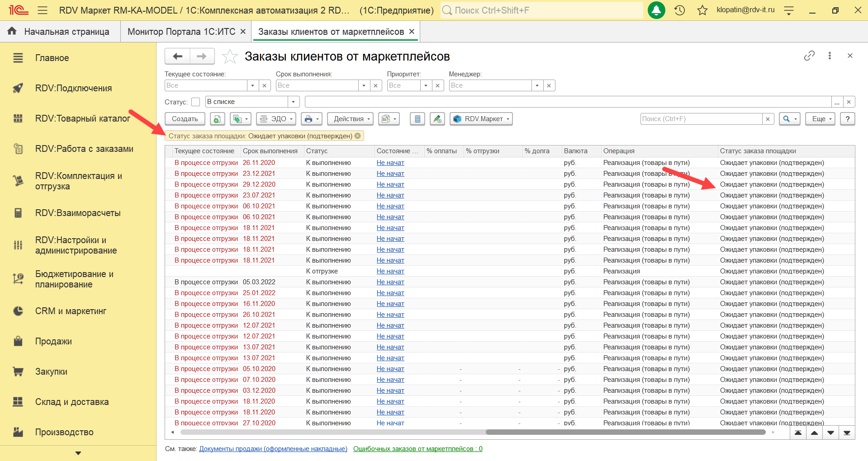The height and width of the screenshot is (461, 868).
Task: Switch to Монитор Портала 1С:ИТС tab
Action: (181, 32)
